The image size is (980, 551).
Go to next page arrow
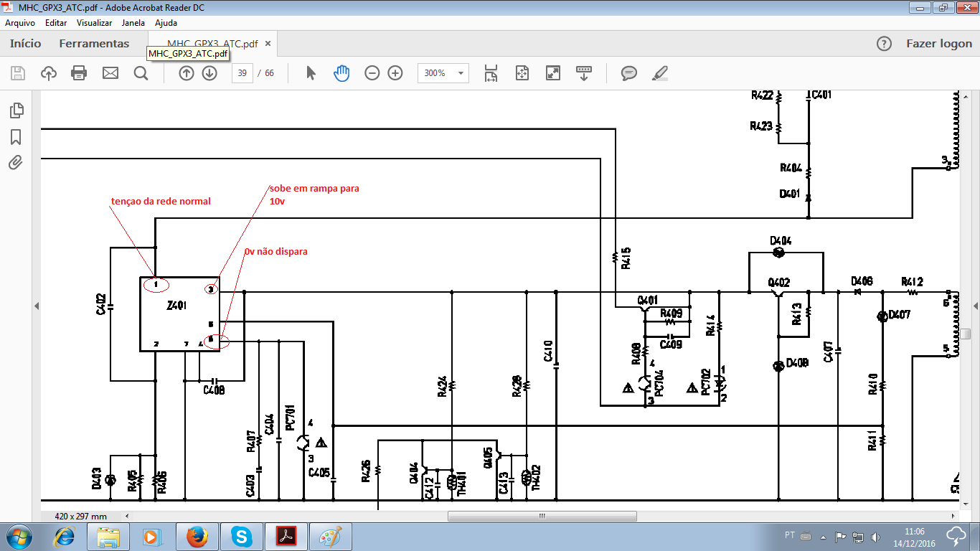[209, 73]
